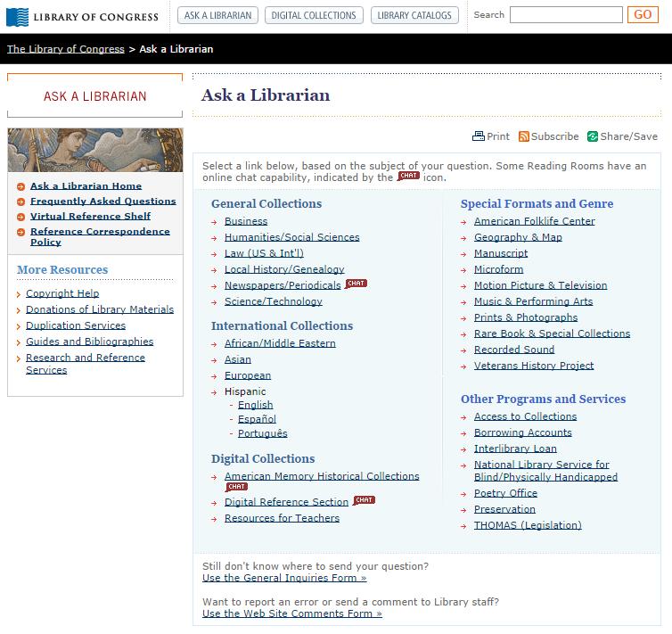Visit Donations of Library Materials

100,309
